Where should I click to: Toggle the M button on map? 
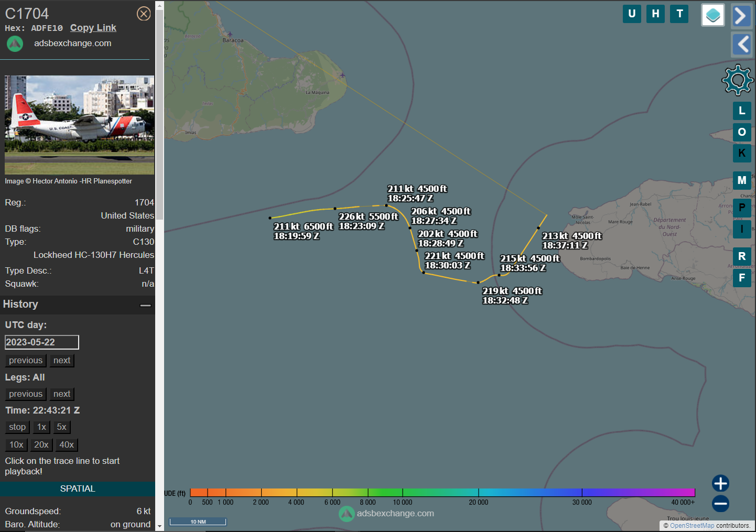pyautogui.click(x=742, y=180)
